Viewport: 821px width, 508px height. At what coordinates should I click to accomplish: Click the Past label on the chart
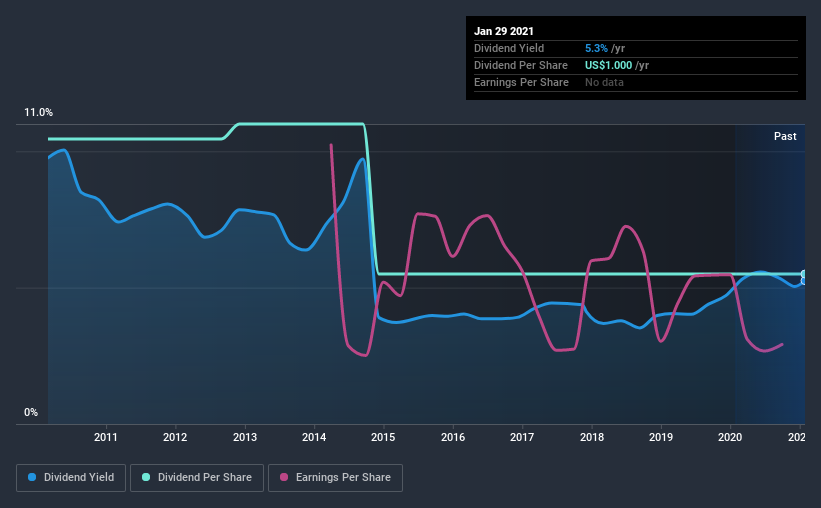pos(785,136)
